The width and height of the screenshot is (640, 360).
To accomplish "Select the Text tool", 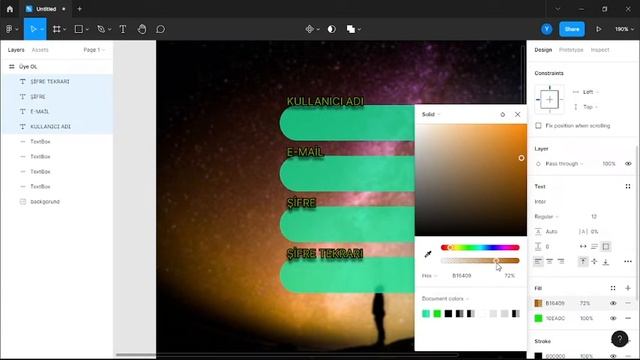I will (x=122, y=29).
